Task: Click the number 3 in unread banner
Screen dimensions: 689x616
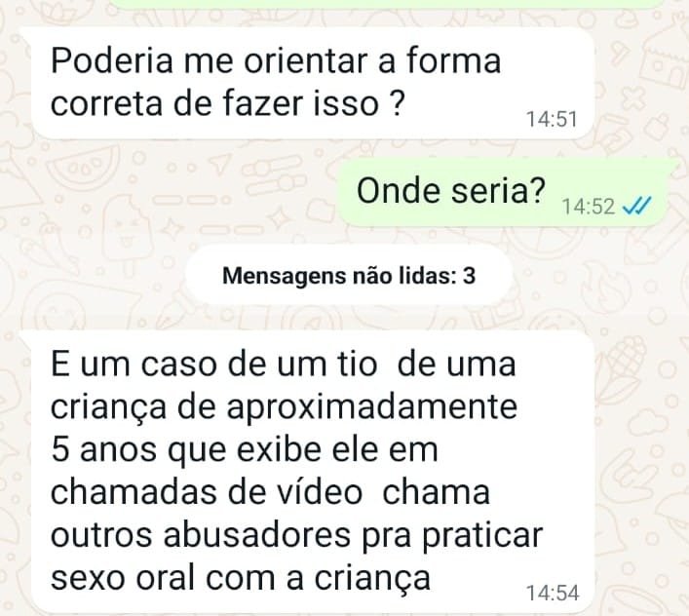Action: [470, 276]
